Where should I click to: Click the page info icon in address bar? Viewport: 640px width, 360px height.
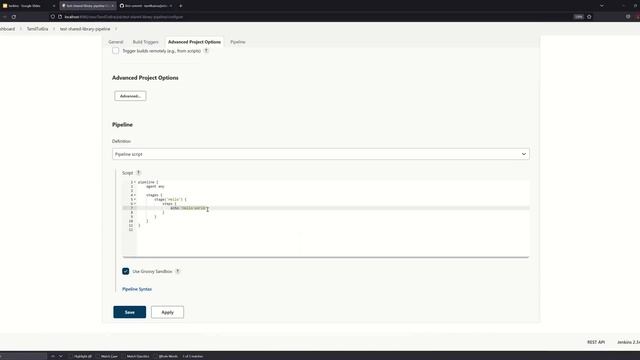tap(60, 17)
